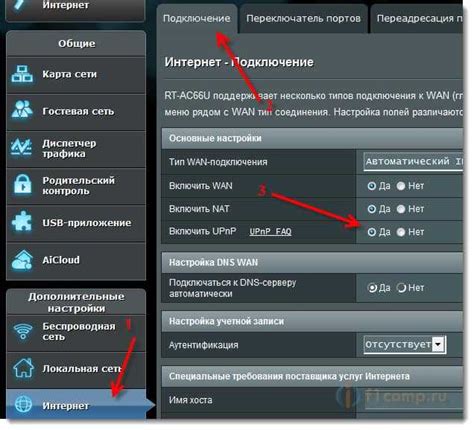
Task: Click the AiCloud cloud icon
Action: pos(22,260)
